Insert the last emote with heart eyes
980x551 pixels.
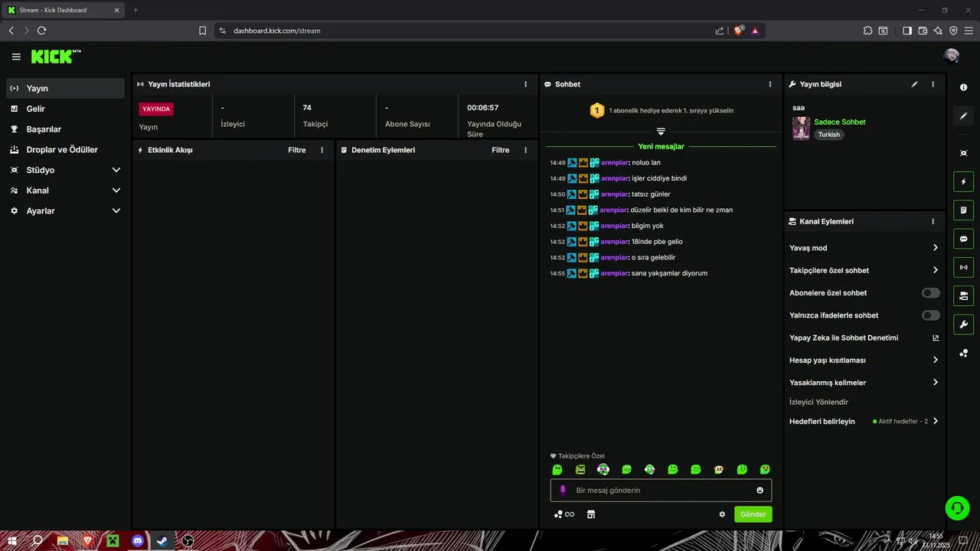point(765,469)
